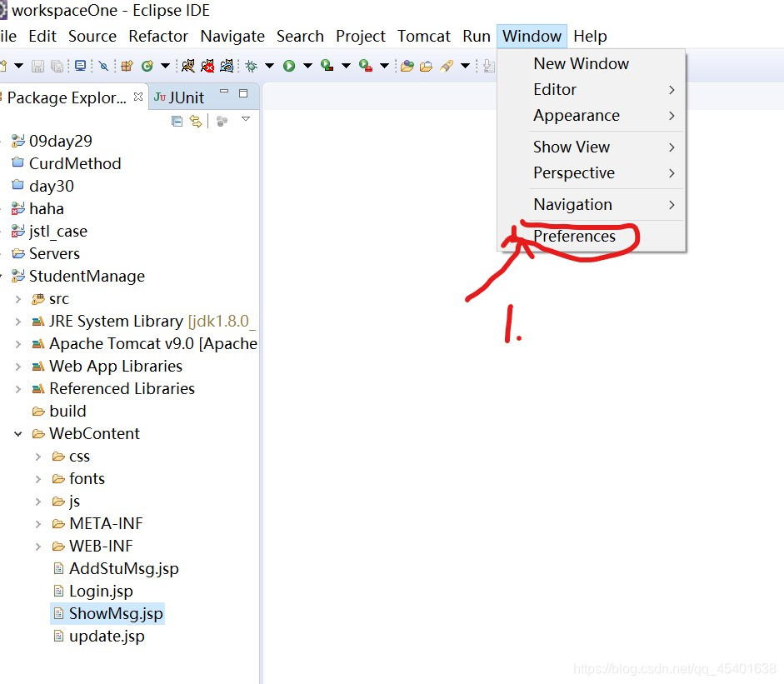This screenshot has width=784, height=684.
Task: Select the update.jsp file
Action: (x=99, y=636)
